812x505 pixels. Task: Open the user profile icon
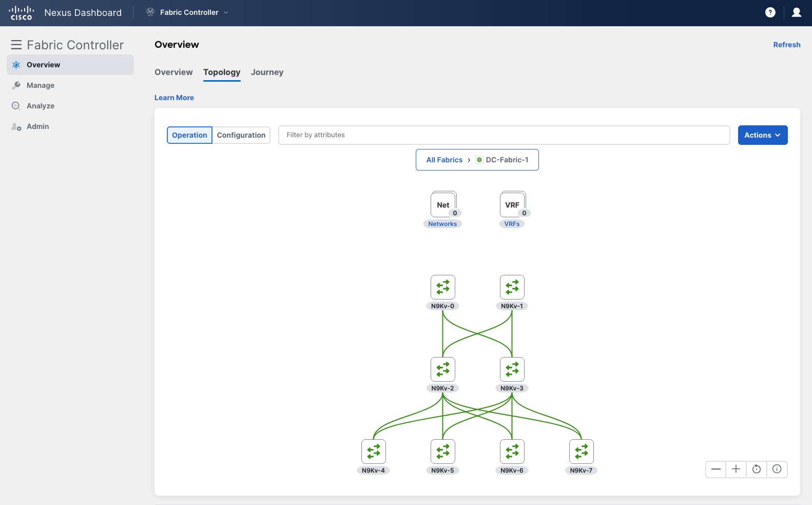tap(797, 12)
